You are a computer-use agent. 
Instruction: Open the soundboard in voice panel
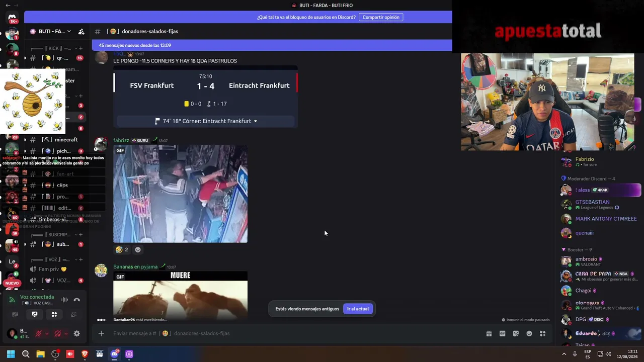pos(74,314)
